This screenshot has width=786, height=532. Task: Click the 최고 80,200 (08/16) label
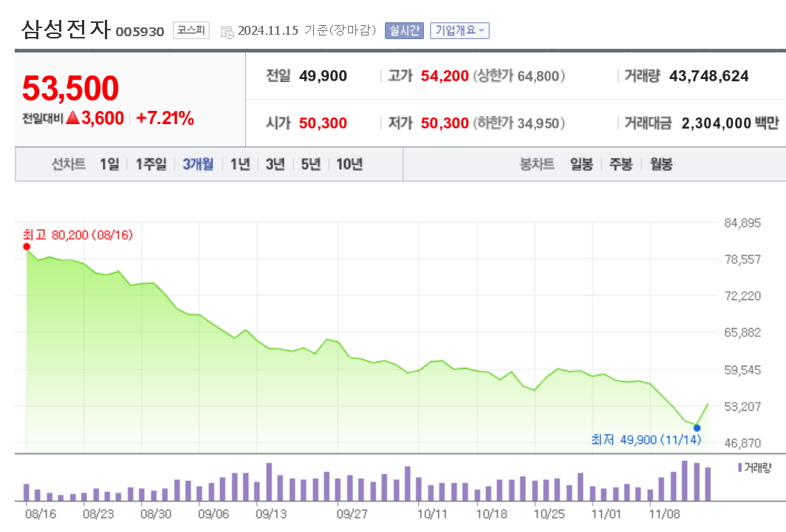tap(78, 235)
